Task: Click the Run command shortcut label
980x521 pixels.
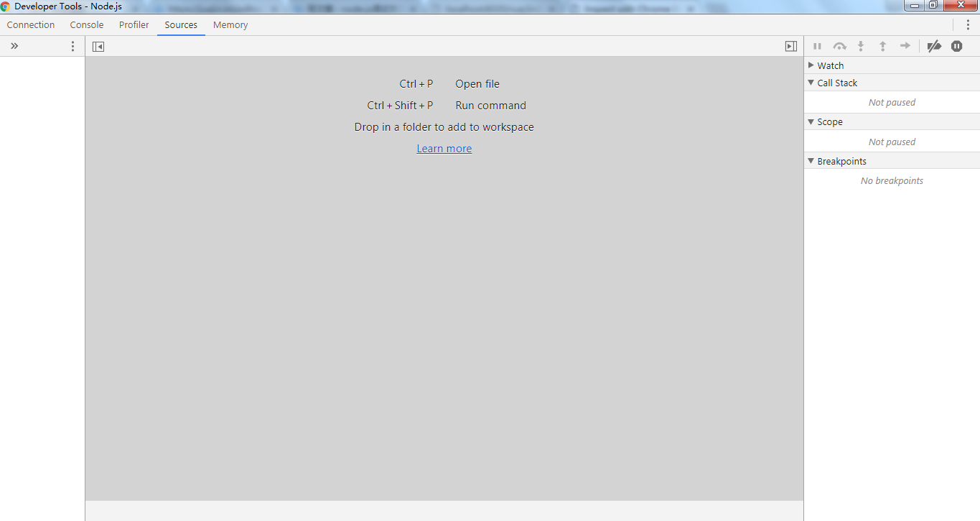Action: point(491,106)
